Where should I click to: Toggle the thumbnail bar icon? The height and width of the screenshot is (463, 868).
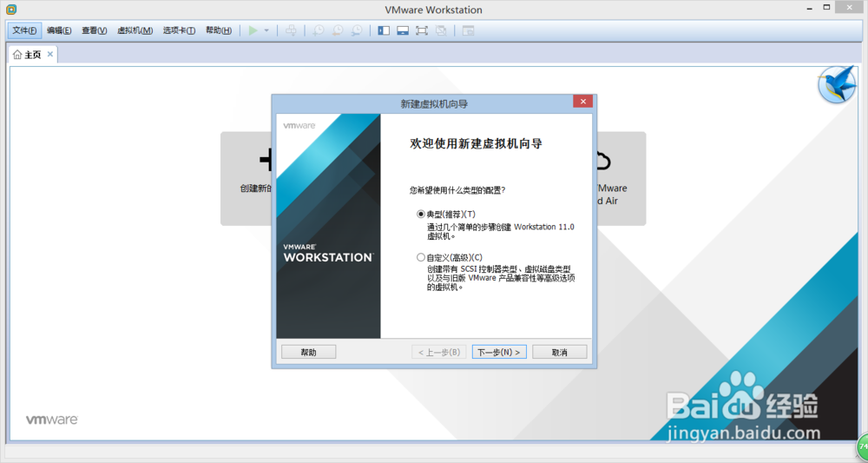pos(403,30)
